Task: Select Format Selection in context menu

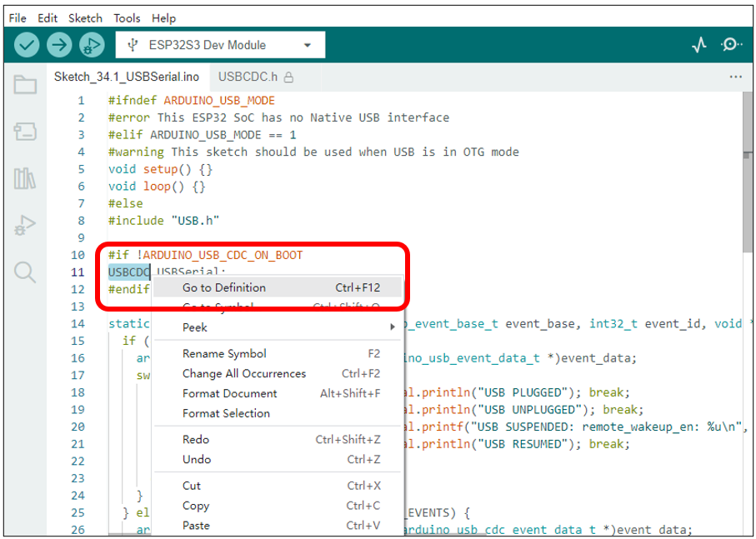Action: tap(278, 413)
